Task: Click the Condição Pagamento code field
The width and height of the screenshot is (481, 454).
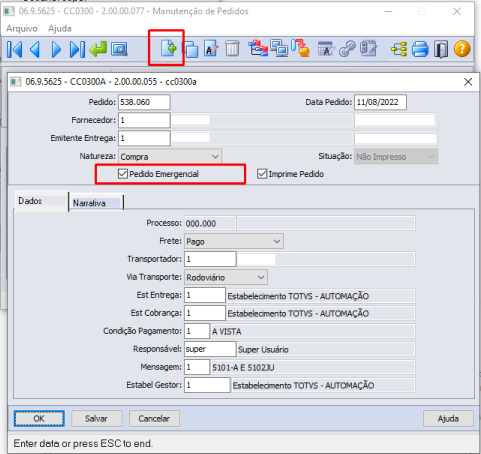Action: point(197,331)
